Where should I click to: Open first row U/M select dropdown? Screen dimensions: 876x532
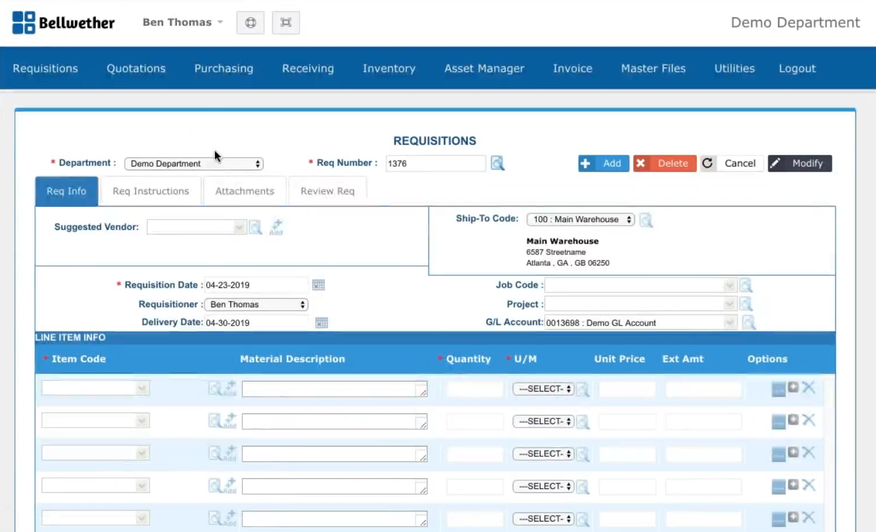543,389
